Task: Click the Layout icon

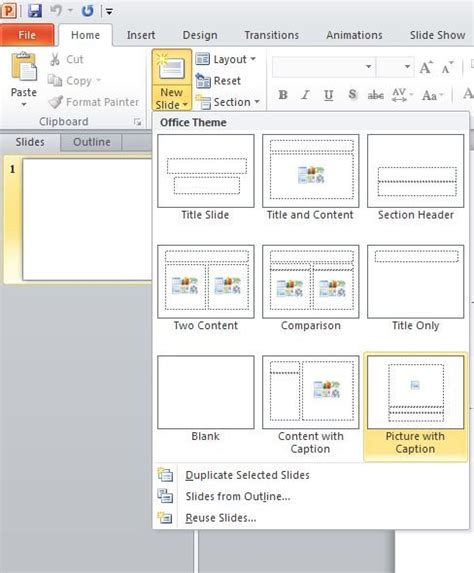Action: click(x=202, y=59)
